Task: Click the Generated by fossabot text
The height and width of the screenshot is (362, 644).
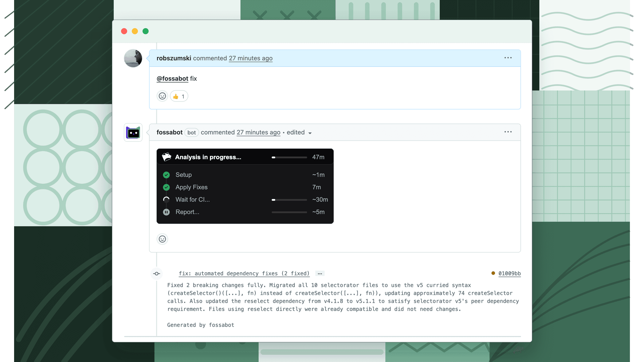Action: coord(201,325)
